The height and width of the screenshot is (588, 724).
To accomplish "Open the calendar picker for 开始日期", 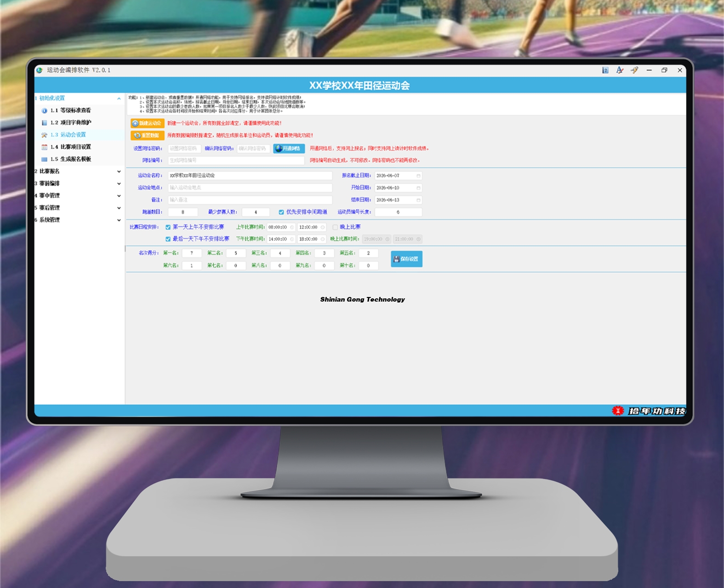I will (418, 188).
